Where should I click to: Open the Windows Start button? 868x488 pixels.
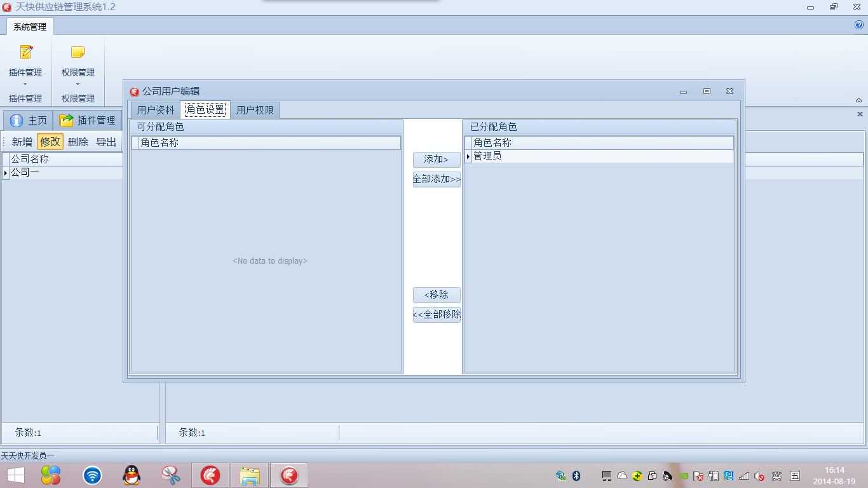[15, 475]
